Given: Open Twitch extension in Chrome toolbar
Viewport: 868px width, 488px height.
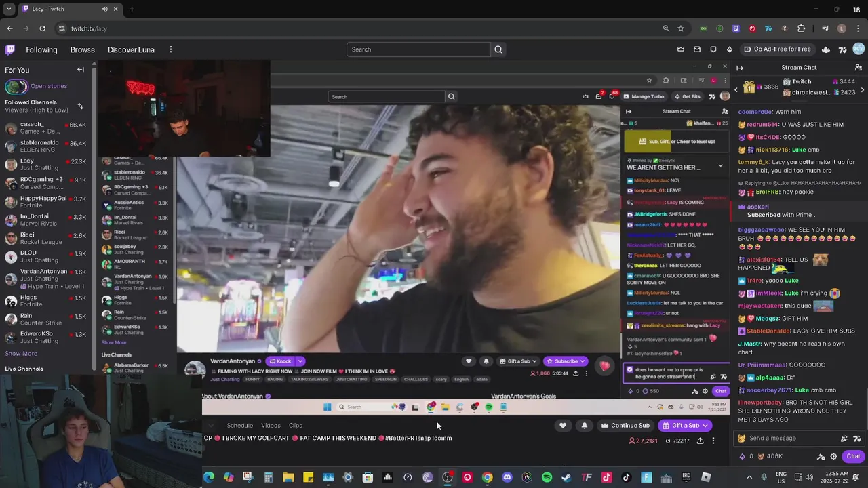Looking at the screenshot, I should pos(736,28).
